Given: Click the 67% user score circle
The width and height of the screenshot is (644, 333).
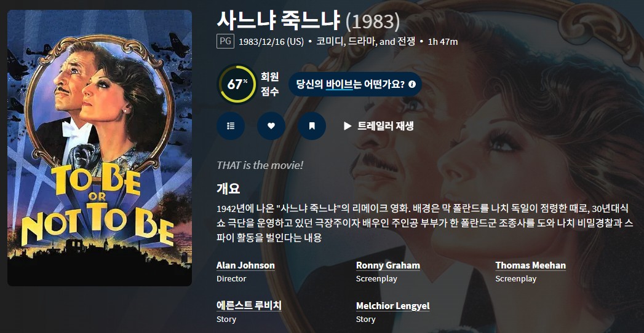Looking at the screenshot, I should 237,84.
